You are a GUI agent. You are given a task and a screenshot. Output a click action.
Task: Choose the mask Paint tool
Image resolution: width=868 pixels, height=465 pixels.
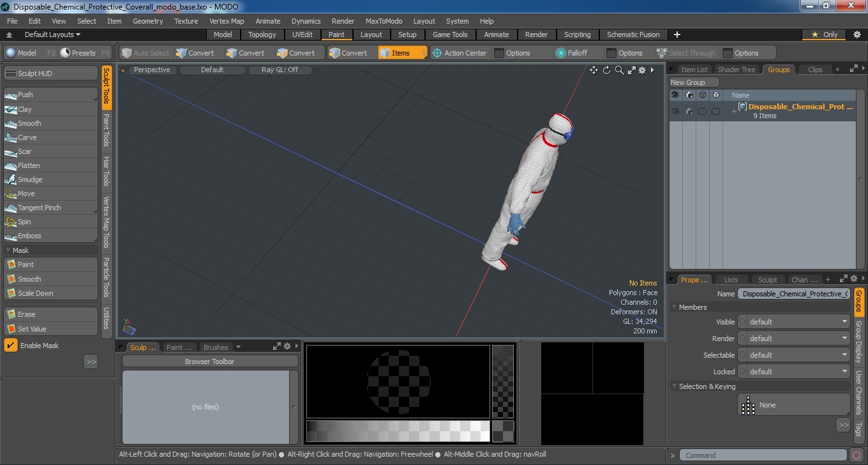(50, 264)
